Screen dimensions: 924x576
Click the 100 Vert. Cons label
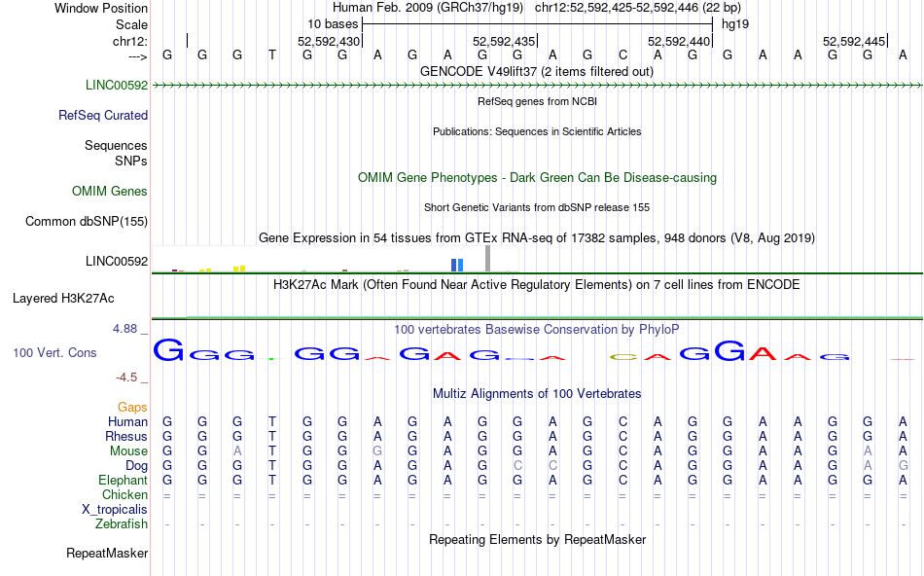click(54, 352)
